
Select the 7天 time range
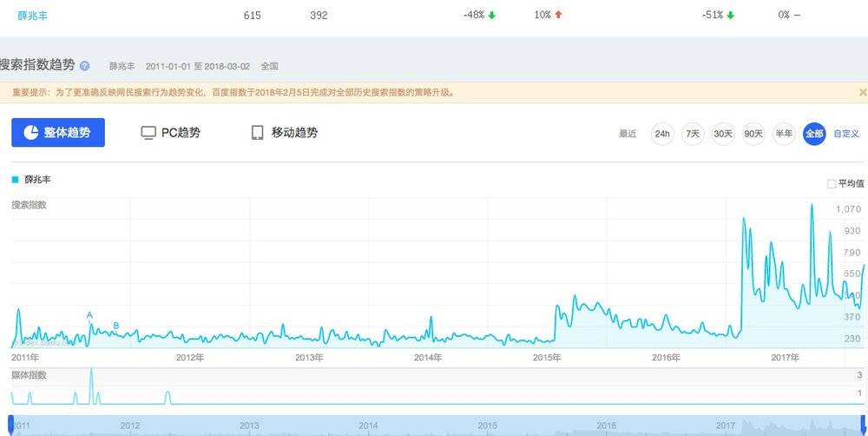(x=693, y=134)
